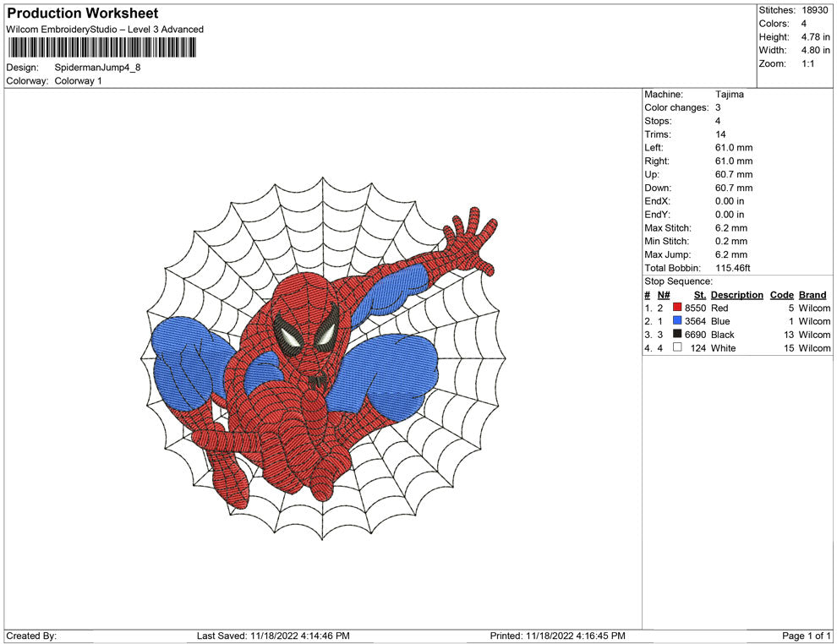Click the 'Max Jump:' label
Image resolution: width=837 pixels, height=644 pixels.
[x=667, y=254]
